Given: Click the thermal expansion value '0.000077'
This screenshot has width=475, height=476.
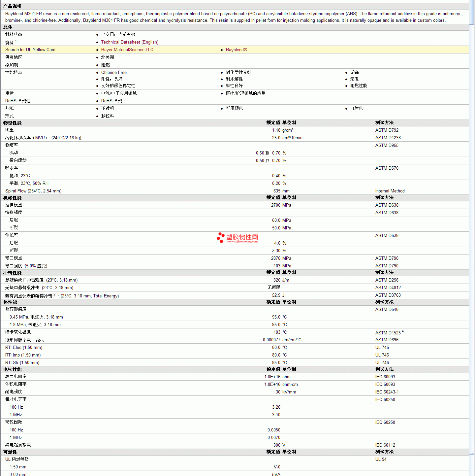Looking at the screenshot, I should click(x=271, y=340).
